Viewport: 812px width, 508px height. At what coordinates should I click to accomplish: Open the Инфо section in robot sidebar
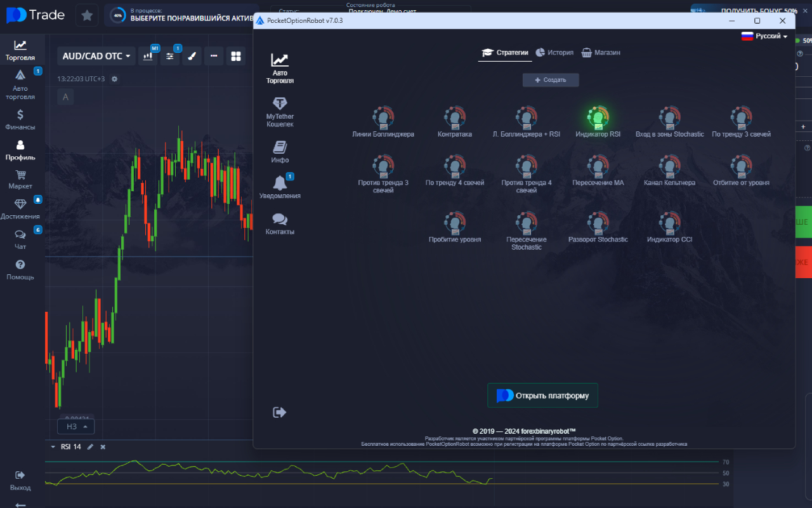pos(280,152)
